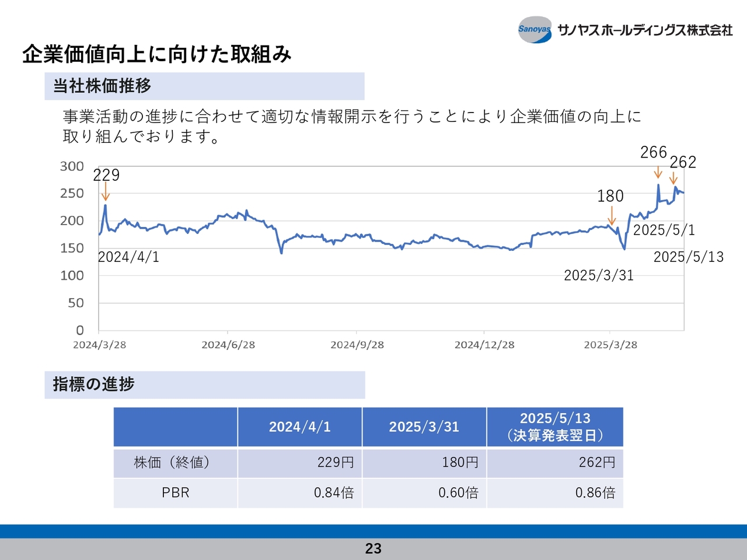Click the 2025/5/13 (決算発表翌日) column header
The width and height of the screenshot is (747, 560).
555,427
